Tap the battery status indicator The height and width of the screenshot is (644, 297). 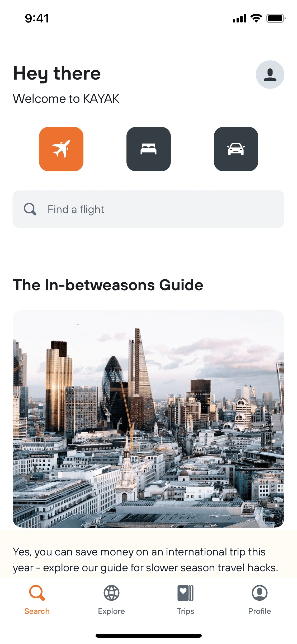click(x=276, y=18)
